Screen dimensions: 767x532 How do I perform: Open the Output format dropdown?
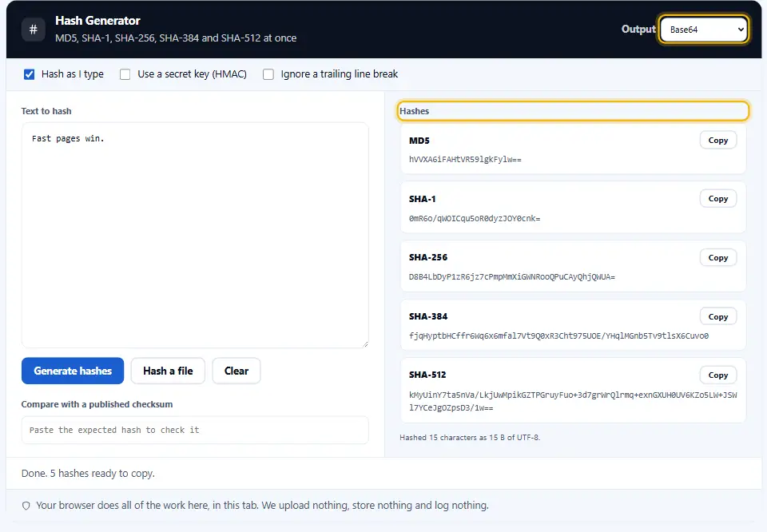tap(703, 30)
